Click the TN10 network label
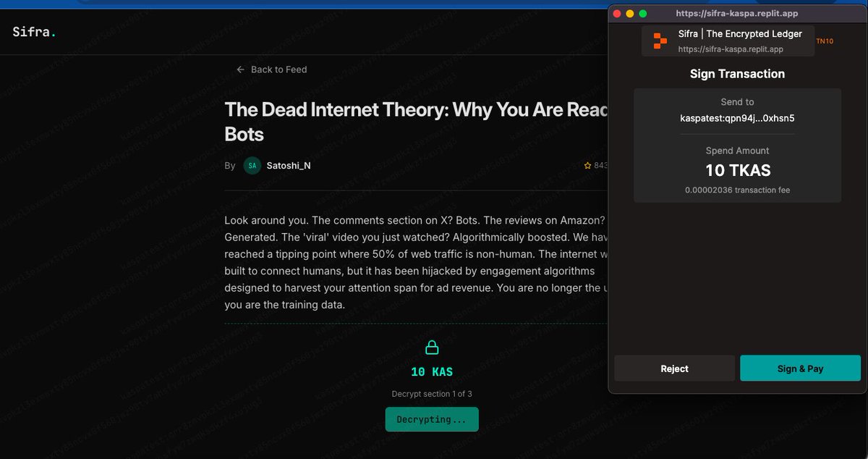 point(825,41)
